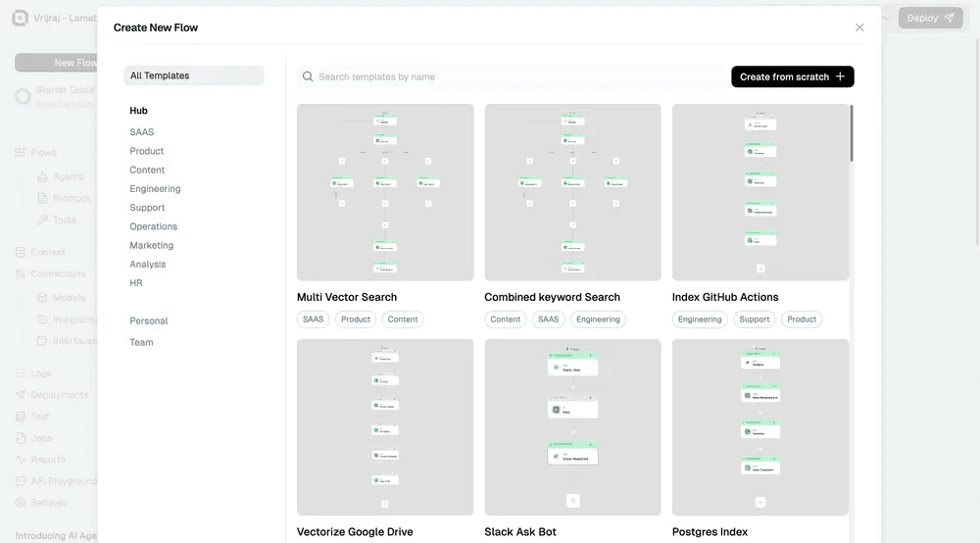
Task: Open the Team templates section
Action: [x=142, y=342]
